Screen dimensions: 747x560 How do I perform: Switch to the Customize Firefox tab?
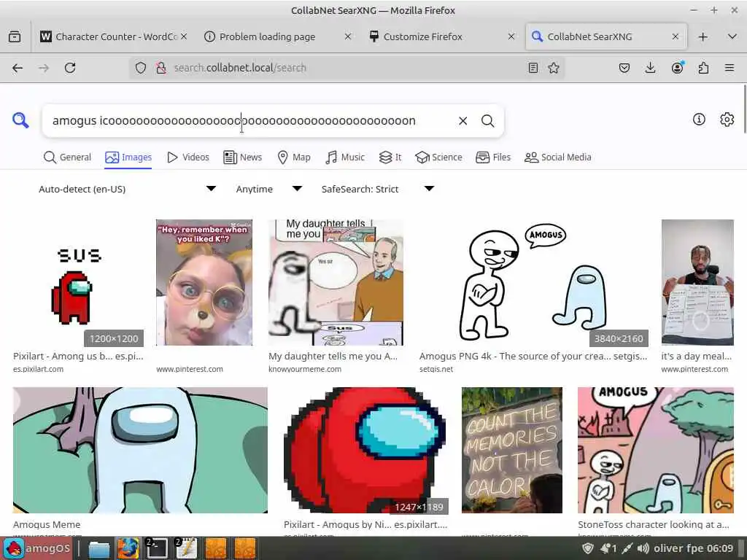[441, 36]
